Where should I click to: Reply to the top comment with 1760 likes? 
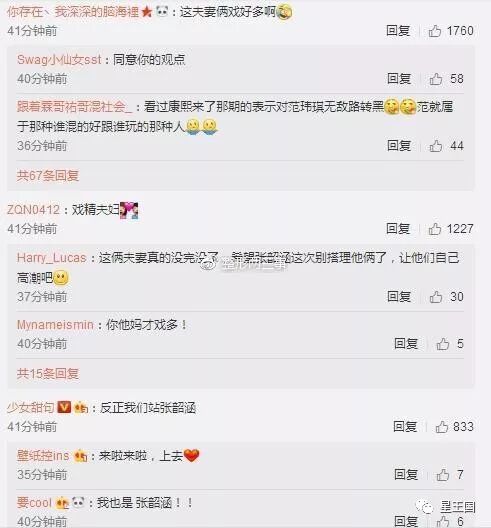tap(398, 31)
